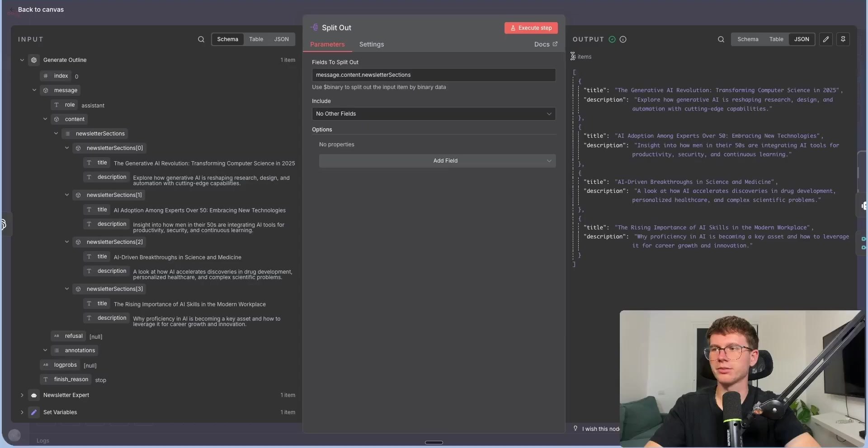
Task: Click the Fields To Split Out input
Action: click(434, 75)
